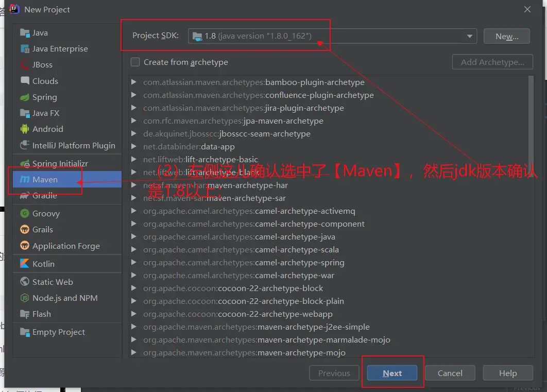547x392 pixels.
Task: Click the Maven m icon
Action: click(x=25, y=179)
